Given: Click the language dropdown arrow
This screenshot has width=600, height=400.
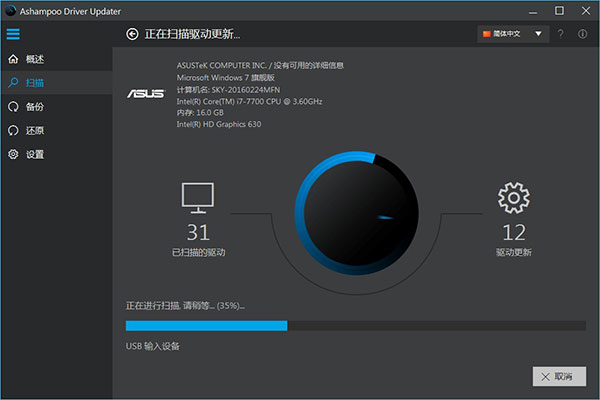Looking at the screenshot, I should 538,34.
